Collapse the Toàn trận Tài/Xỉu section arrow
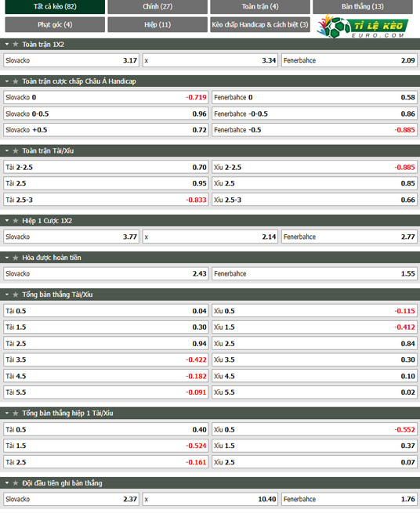 (x=7, y=151)
